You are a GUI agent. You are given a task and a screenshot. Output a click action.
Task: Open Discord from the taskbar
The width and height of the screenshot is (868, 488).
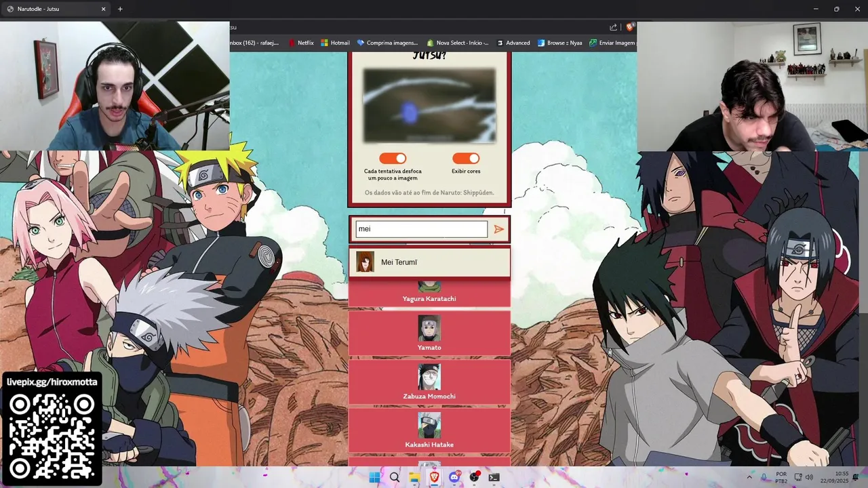coord(454,477)
